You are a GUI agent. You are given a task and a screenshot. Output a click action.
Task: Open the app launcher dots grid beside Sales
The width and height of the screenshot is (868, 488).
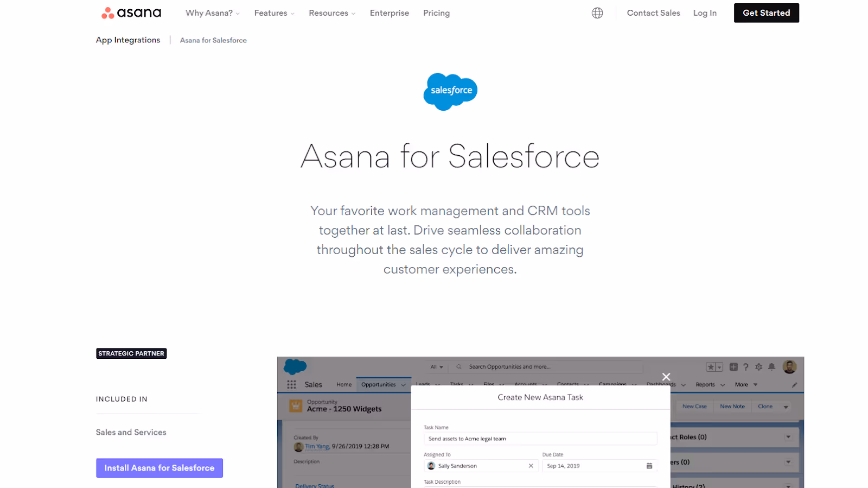click(291, 384)
